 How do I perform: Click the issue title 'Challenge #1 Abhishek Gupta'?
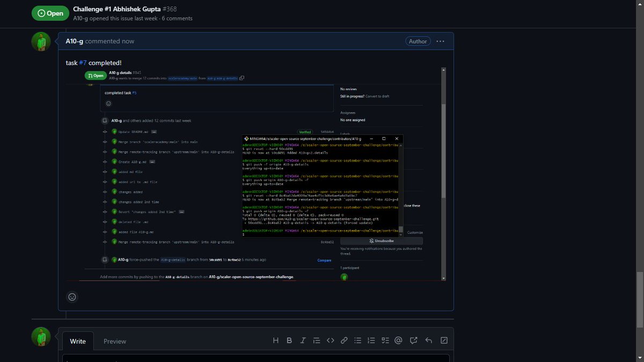click(x=116, y=9)
